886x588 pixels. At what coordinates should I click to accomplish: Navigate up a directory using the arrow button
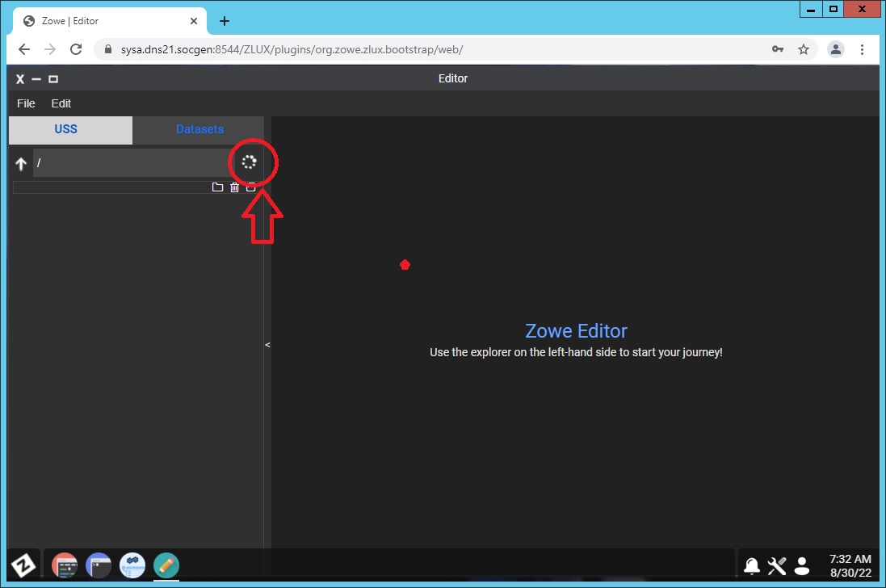pyautogui.click(x=21, y=163)
